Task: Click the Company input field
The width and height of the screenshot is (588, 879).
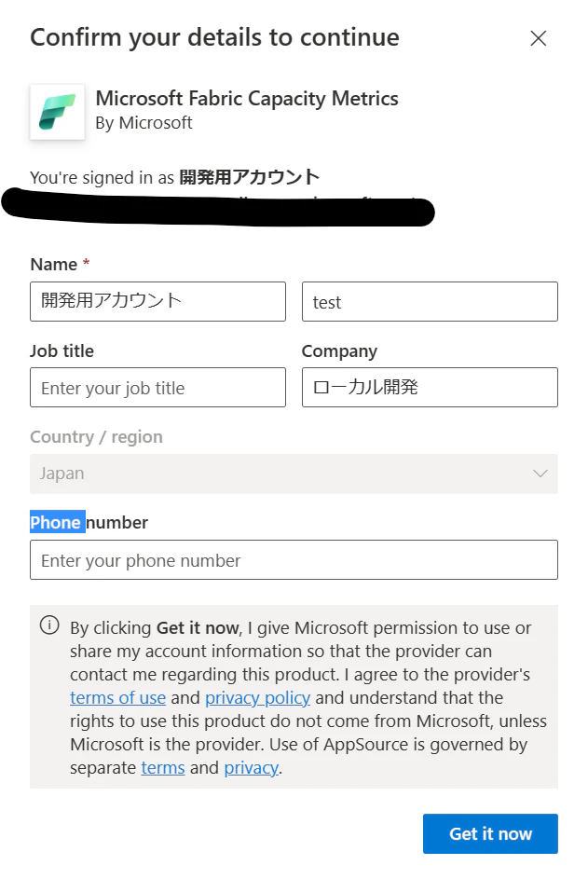Action: (x=430, y=388)
